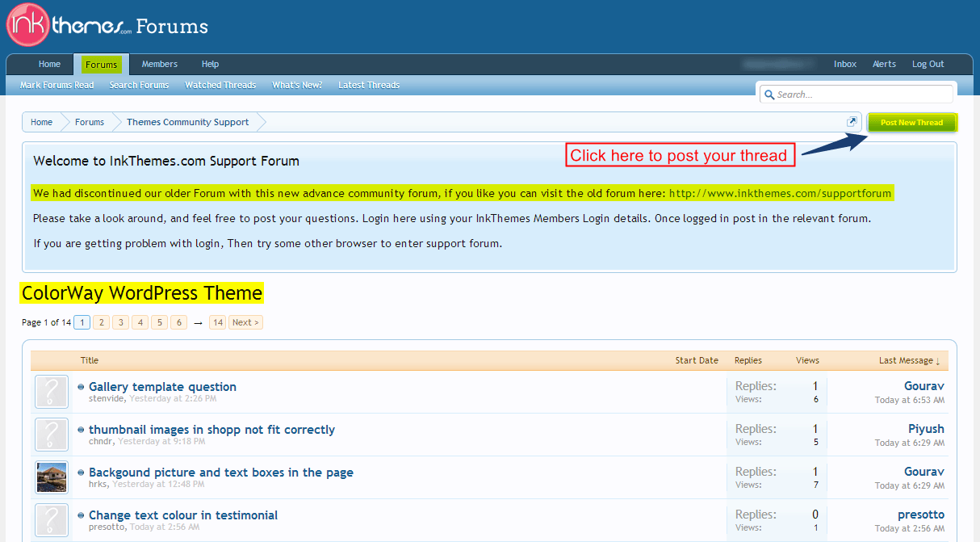This screenshot has height=542, width=980.
Task: Open thread thumbnail images in shopp
Action: coord(211,430)
